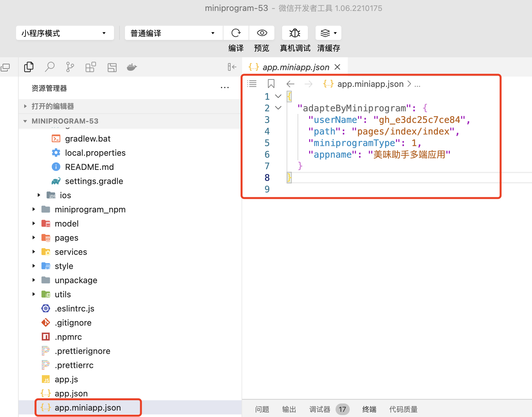
Task: Open the clear cache layers dropdown
Action: click(328, 33)
